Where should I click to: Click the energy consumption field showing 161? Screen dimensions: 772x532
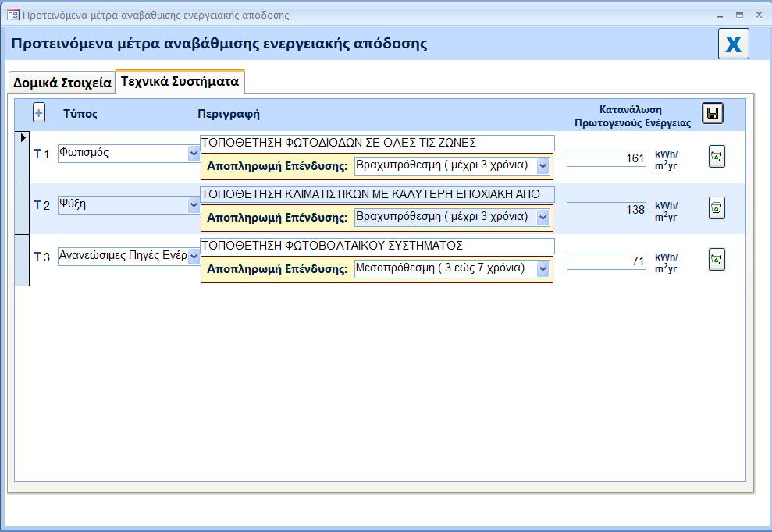(x=606, y=158)
